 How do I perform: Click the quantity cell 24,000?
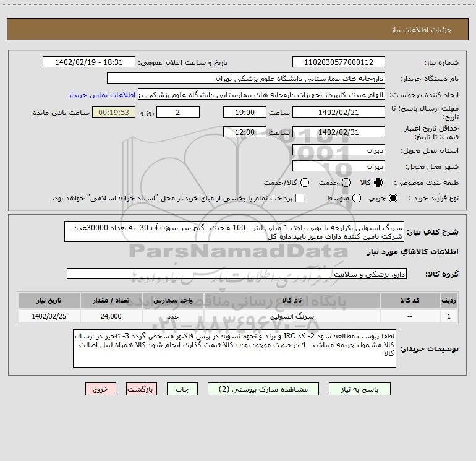(x=111, y=316)
